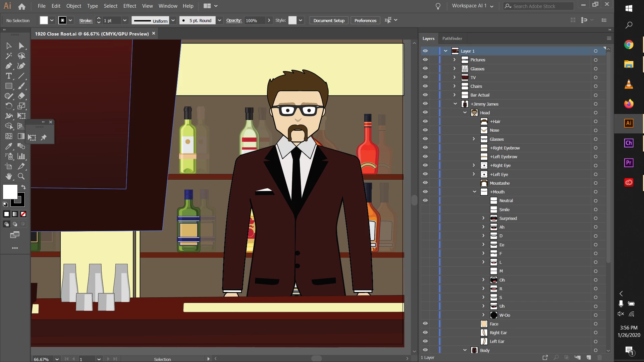
Task: Select the Hand tool
Action: [9, 176]
